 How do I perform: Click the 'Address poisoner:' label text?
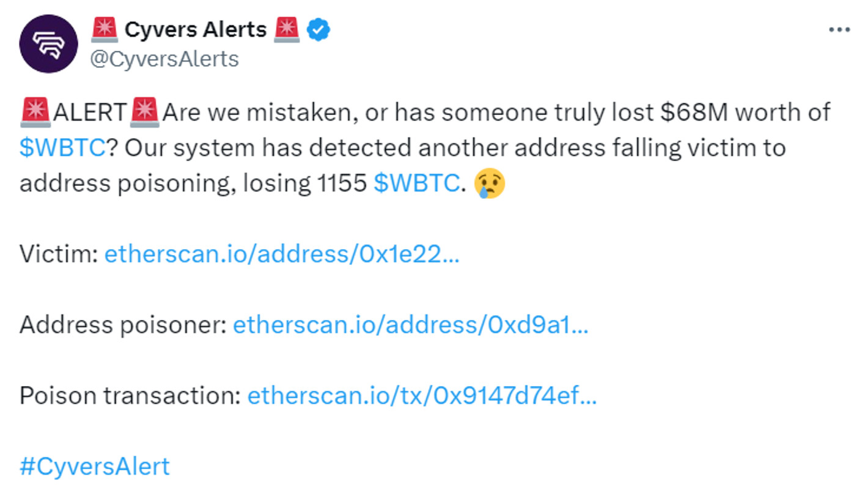click(123, 325)
